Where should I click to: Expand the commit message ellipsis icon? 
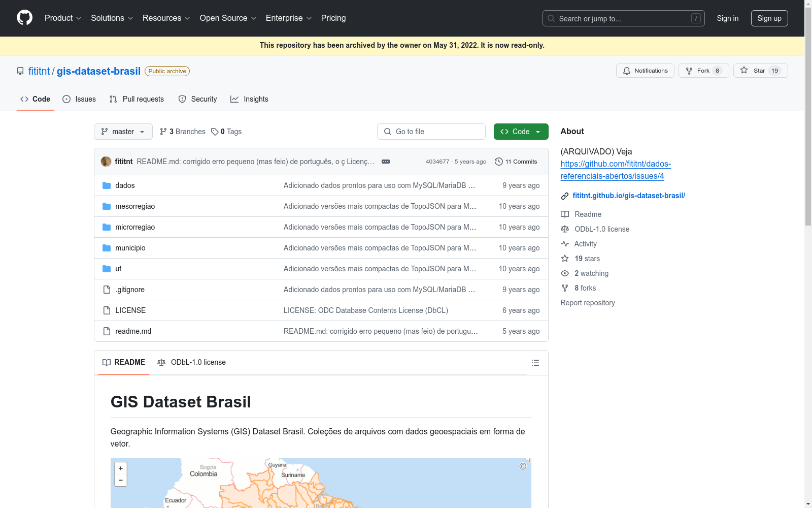click(386, 162)
